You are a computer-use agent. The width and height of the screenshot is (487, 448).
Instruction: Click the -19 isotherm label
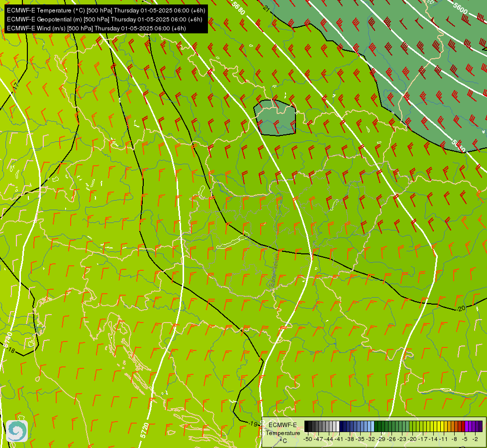[x=253, y=424]
